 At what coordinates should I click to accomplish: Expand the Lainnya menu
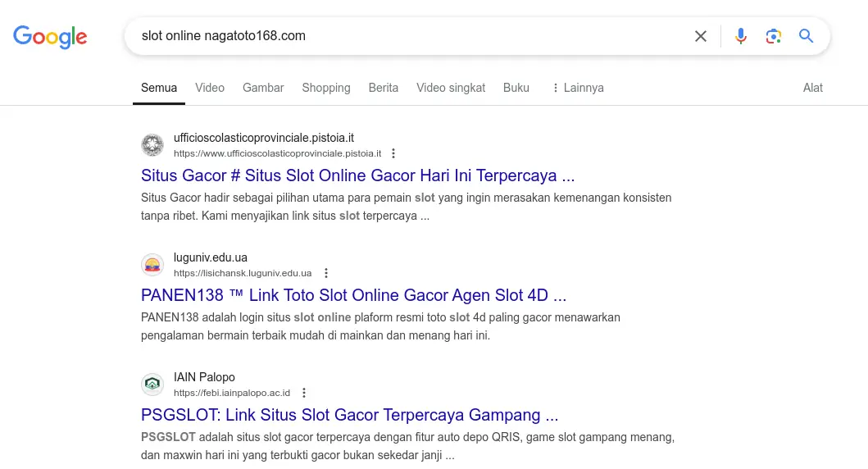(x=577, y=88)
